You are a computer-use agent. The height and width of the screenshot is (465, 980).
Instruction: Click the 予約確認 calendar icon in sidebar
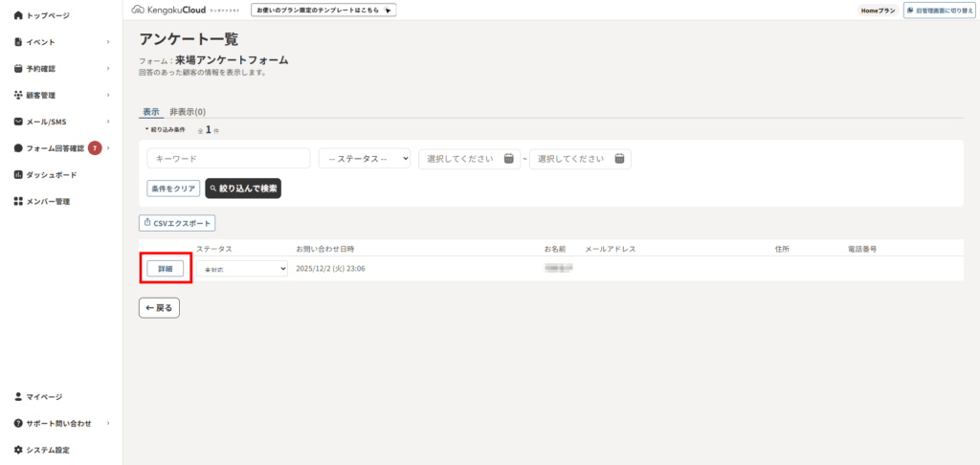click(18, 69)
